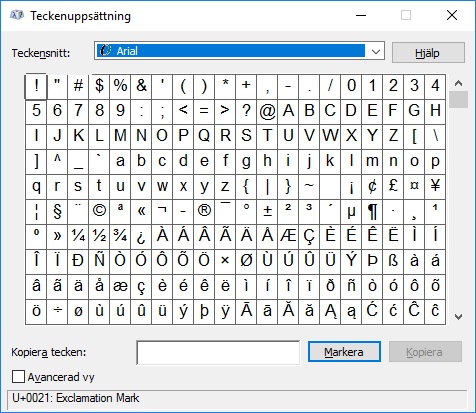Select the lowercase æ ligature

coord(120,287)
